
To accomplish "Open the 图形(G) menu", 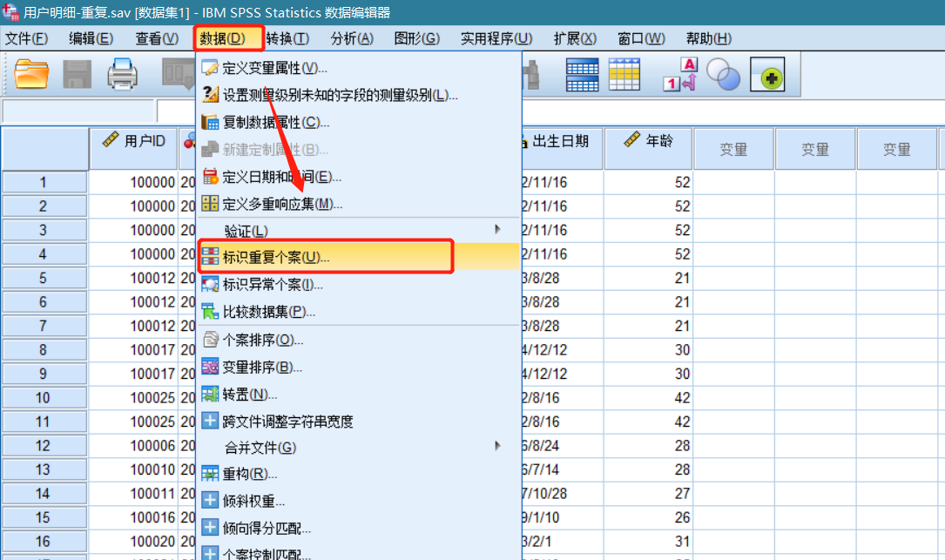I will tap(417, 38).
